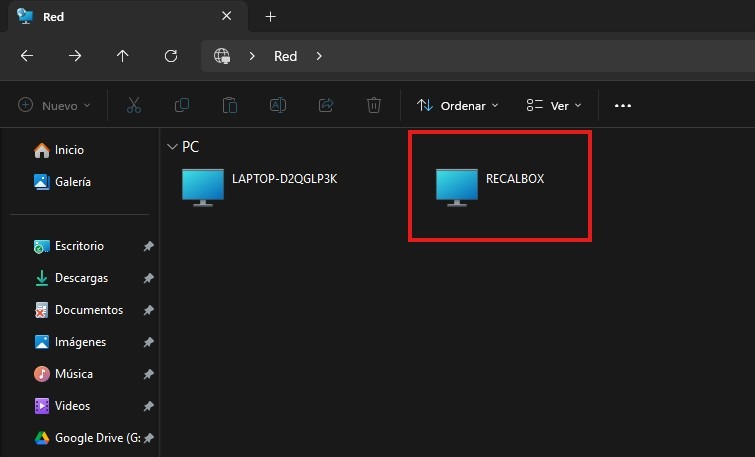Select the RECALBOX network computer
The height and width of the screenshot is (457, 755).
coord(490,186)
